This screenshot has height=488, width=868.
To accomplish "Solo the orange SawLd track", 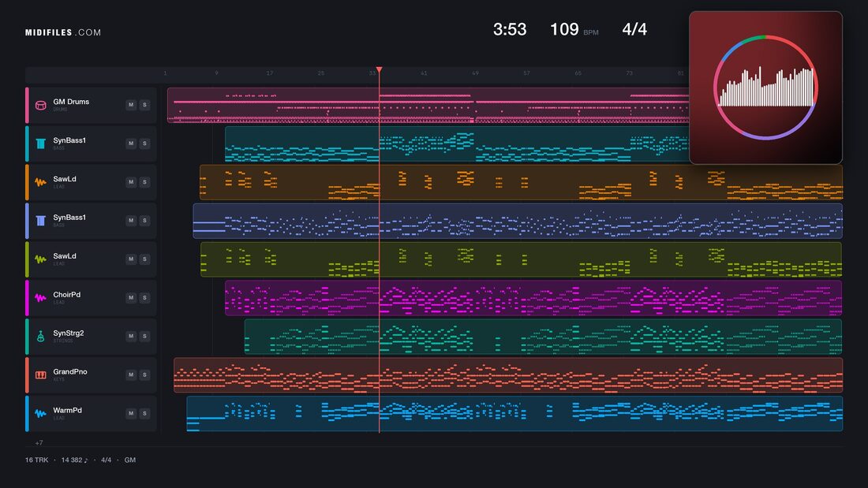I will pyautogui.click(x=144, y=182).
